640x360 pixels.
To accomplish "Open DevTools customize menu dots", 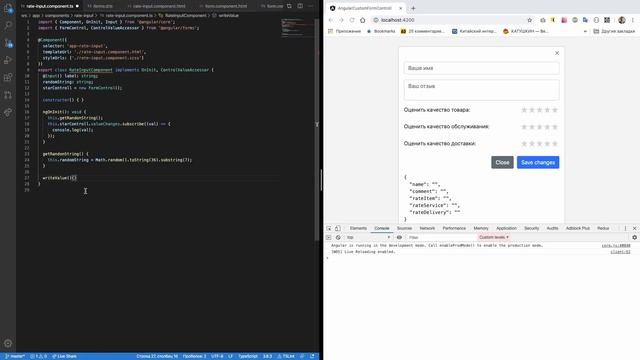I will pos(625,228).
